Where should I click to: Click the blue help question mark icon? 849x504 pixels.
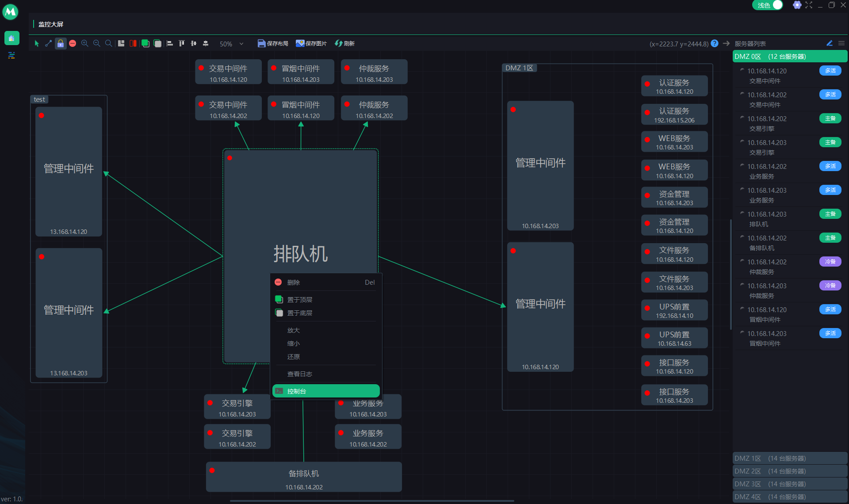click(715, 43)
